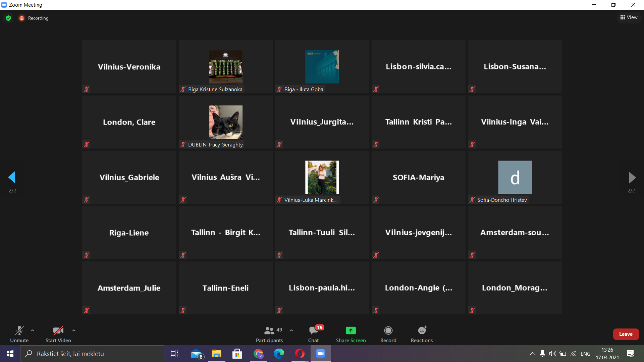644x362 pixels.
Task: Open the Chat panel icon
Action: pyautogui.click(x=313, y=331)
